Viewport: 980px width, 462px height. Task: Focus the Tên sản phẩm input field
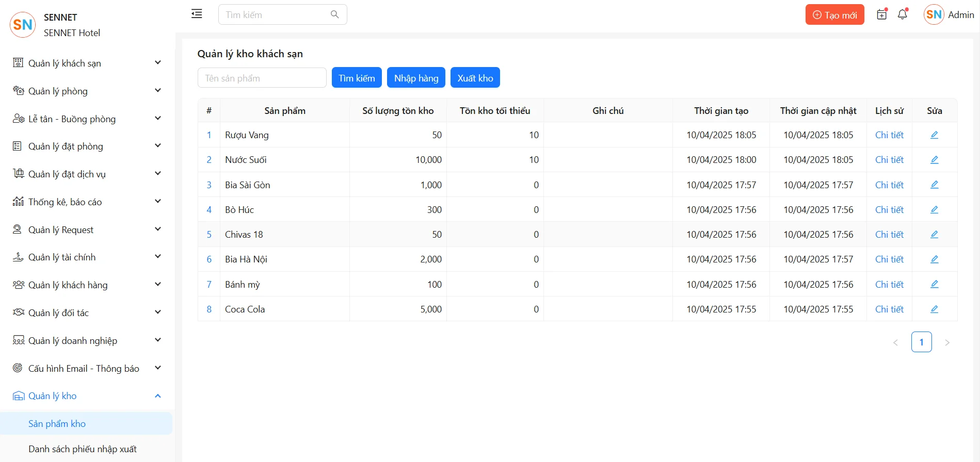click(262, 78)
